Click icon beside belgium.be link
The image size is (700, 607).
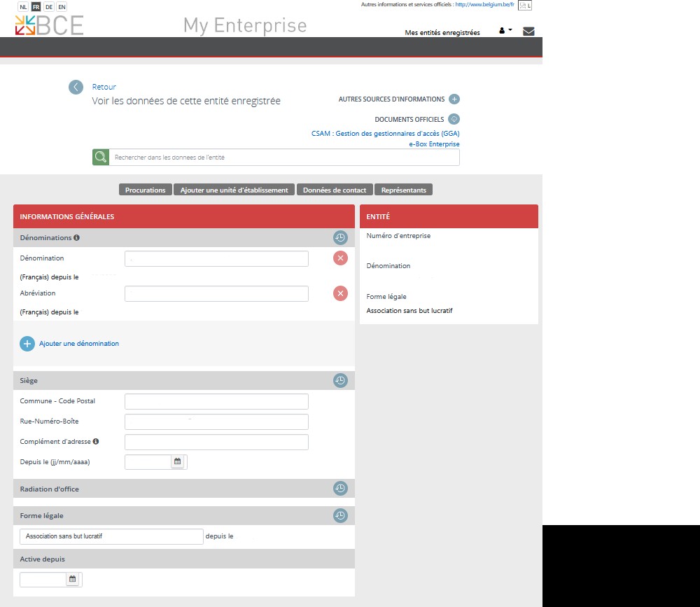point(525,6)
